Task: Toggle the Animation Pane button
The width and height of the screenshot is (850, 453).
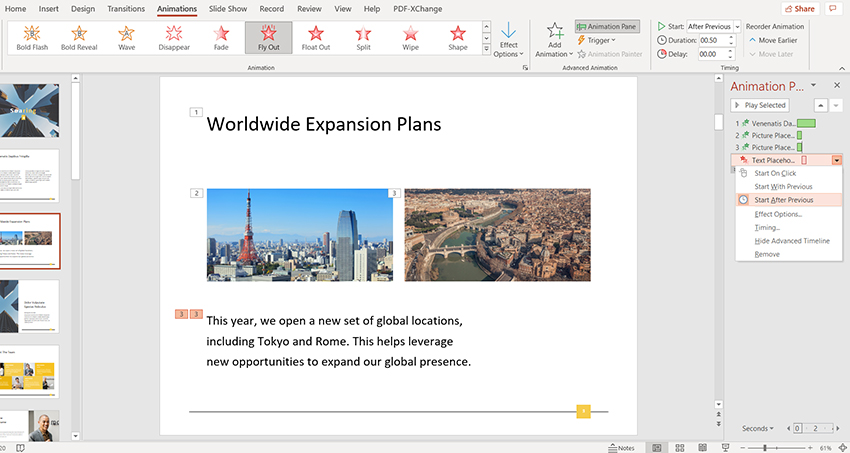Action: click(x=609, y=27)
